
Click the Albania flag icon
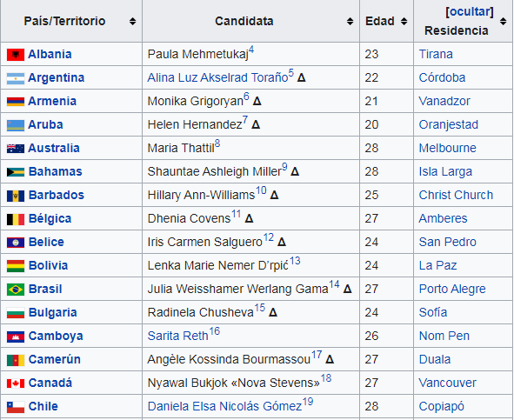coord(16,55)
